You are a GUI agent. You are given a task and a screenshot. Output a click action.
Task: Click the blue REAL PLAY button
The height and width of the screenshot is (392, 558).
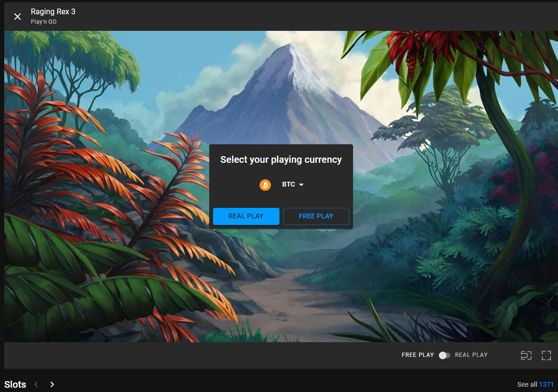(246, 216)
